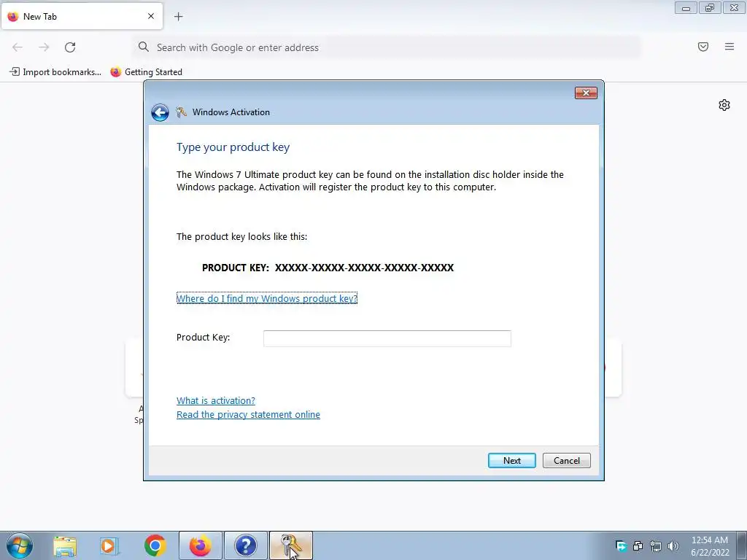
Task: Open 'Where do I find my Windows product key?'
Action: click(x=267, y=298)
